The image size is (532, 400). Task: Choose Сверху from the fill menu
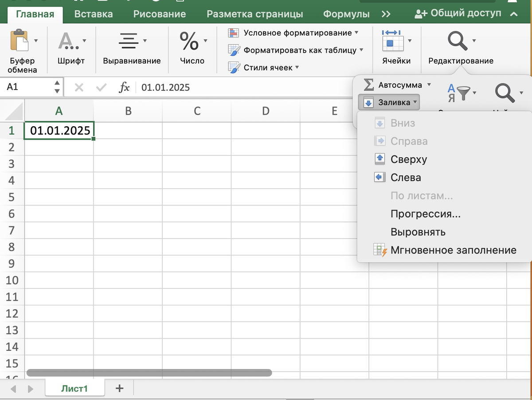point(444,159)
